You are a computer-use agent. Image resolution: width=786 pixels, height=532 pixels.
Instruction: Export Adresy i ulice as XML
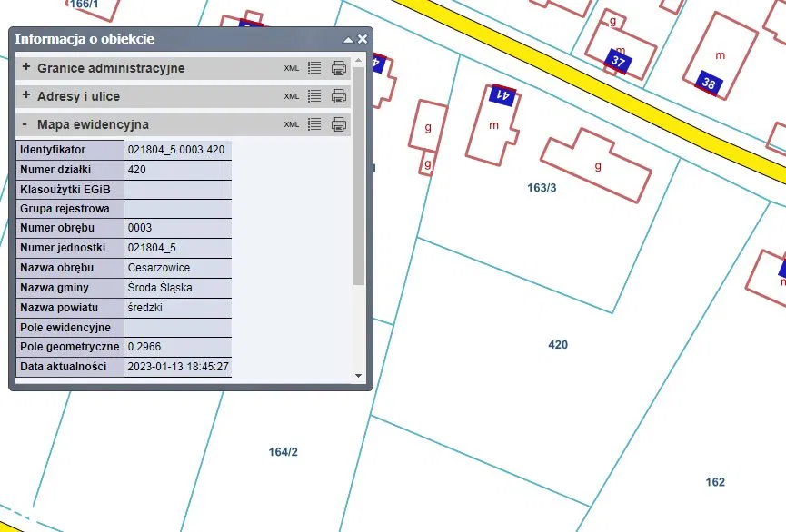[291, 96]
